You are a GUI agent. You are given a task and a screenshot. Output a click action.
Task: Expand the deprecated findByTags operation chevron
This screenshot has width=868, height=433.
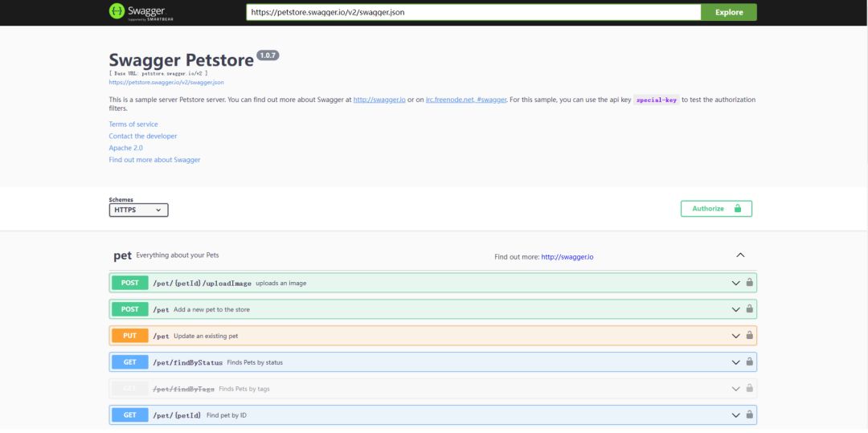click(735, 390)
